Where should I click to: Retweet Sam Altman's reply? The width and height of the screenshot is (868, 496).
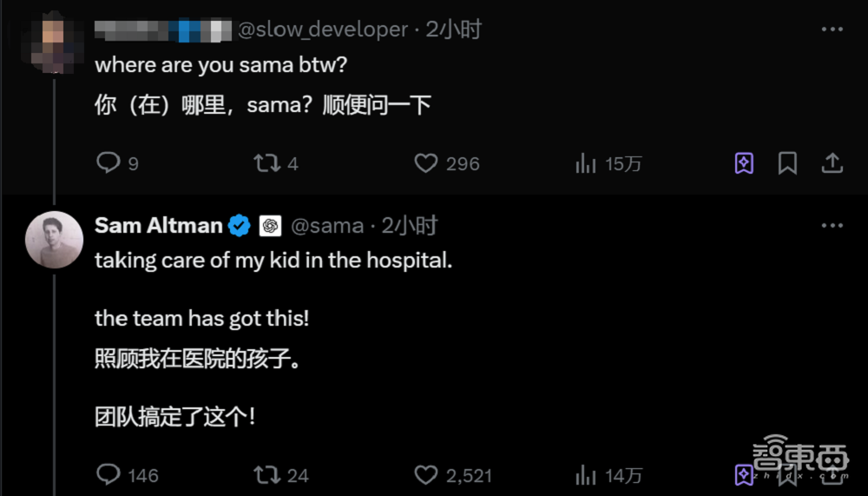pos(266,474)
